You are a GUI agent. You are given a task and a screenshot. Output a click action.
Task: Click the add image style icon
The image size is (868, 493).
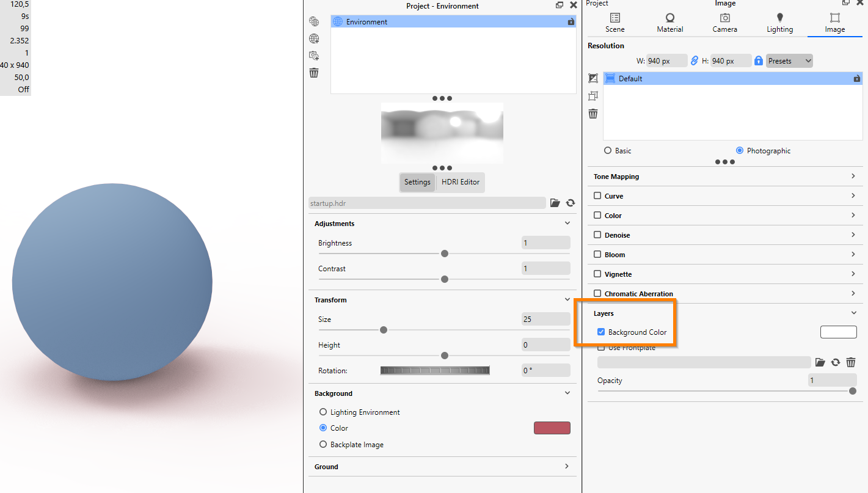coord(593,78)
